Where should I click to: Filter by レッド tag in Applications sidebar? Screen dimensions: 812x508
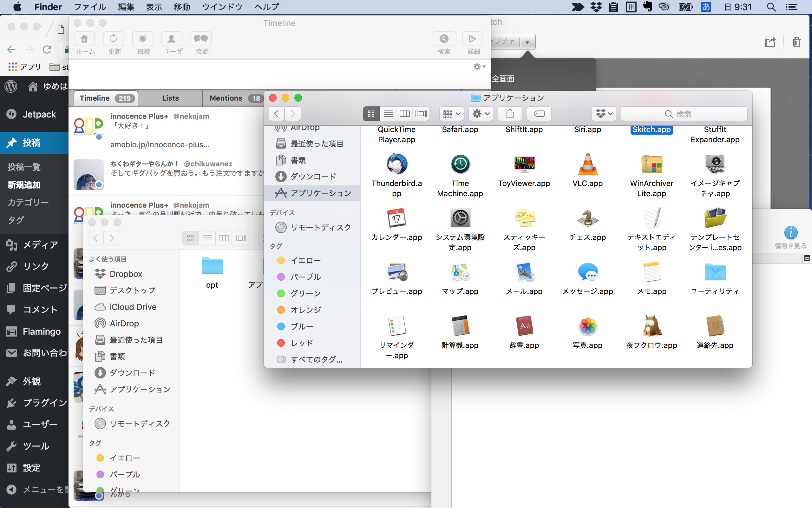[x=312, y=343]
